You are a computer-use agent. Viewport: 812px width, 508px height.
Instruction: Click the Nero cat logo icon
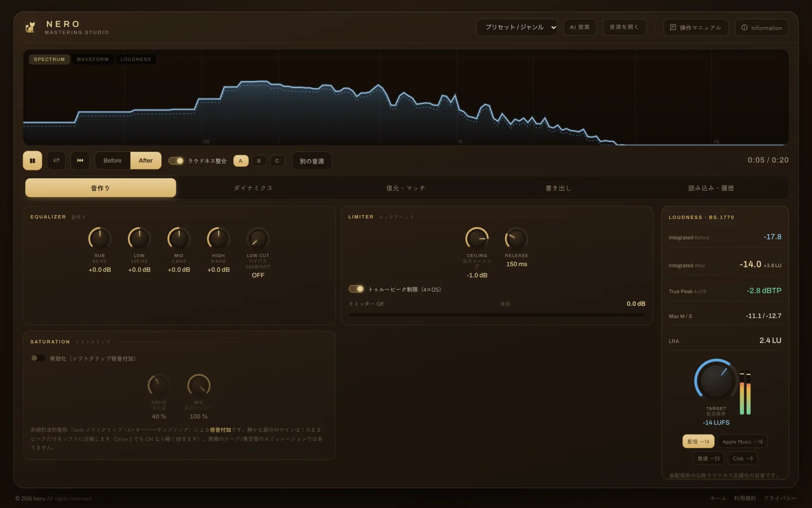coord(30,27)
